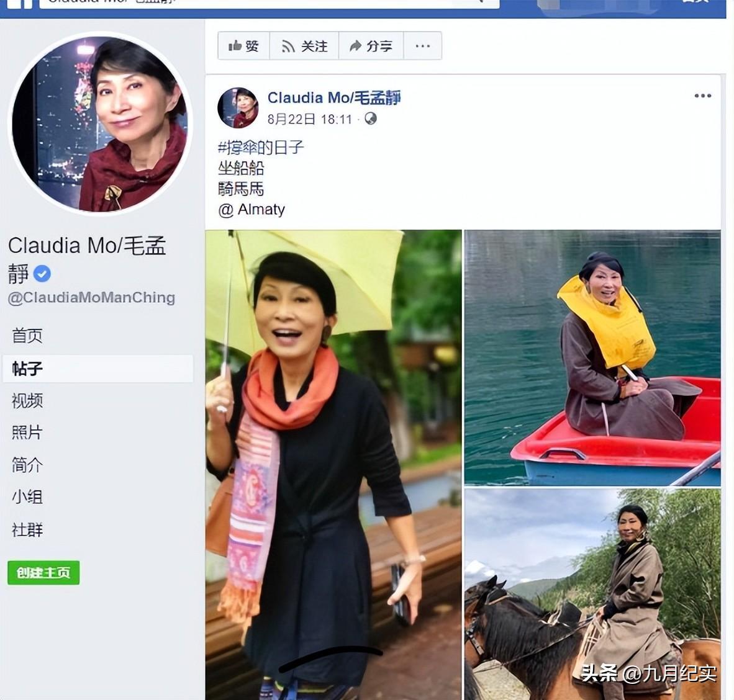Image resolution: width=734 pixels, height=700 pixels.
Task: Open the post's options ellipsis menu
Action: pyautogui.click(x=702, y=96)
